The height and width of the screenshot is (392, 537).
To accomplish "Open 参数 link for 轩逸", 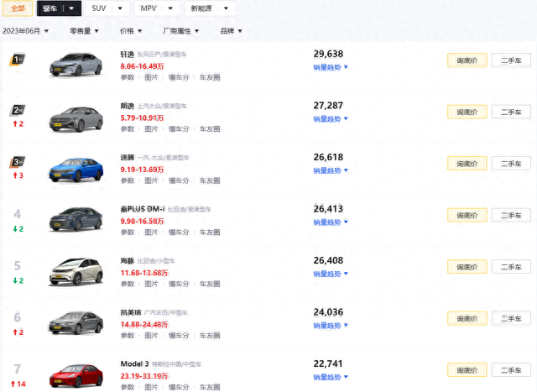I will pos(128,77).
